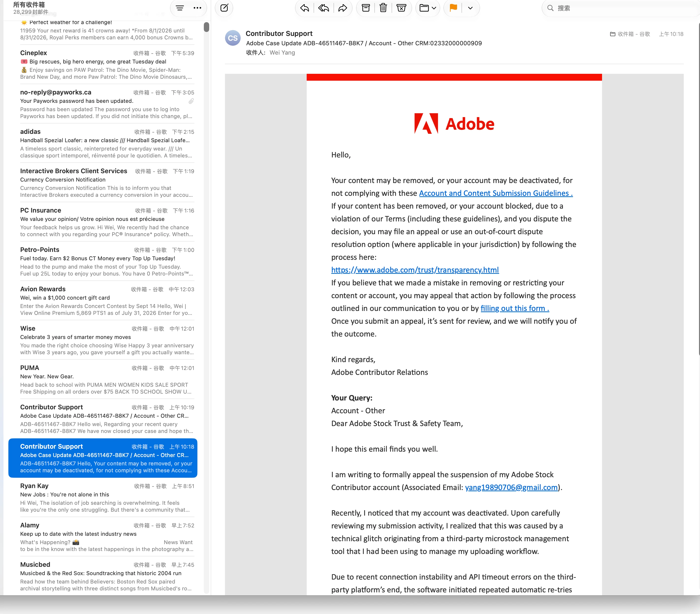Open Account and Content Submission Guidelines link
Viewport: 700px width, 614px height.
click(496, 193)
